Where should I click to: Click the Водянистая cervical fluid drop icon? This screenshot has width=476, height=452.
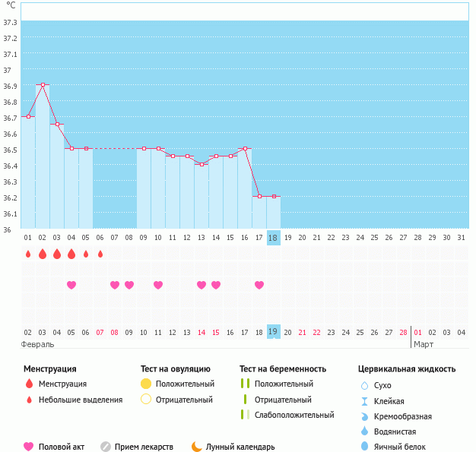click(x=364, y=431)
